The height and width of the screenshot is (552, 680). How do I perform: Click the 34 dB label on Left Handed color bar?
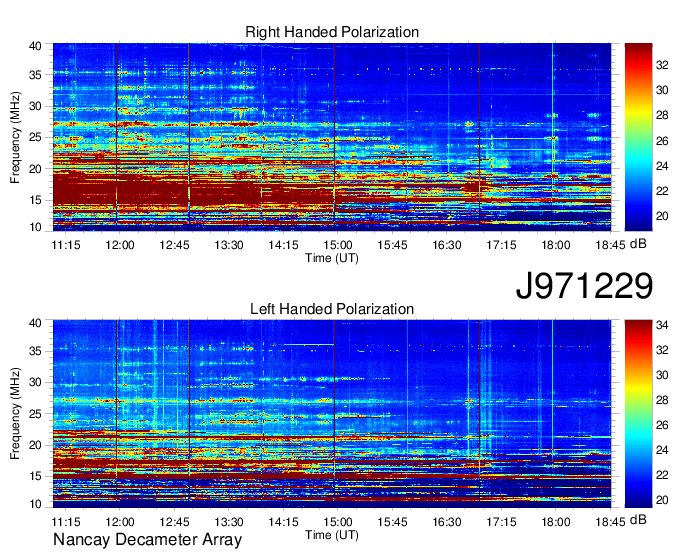click(x=662, y=324)
